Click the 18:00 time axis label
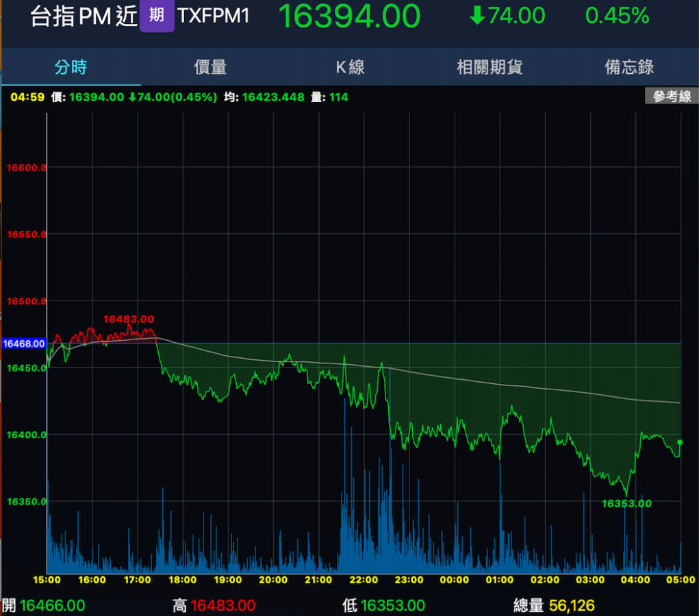Screen dimensions: 699x616 point(183,580)
